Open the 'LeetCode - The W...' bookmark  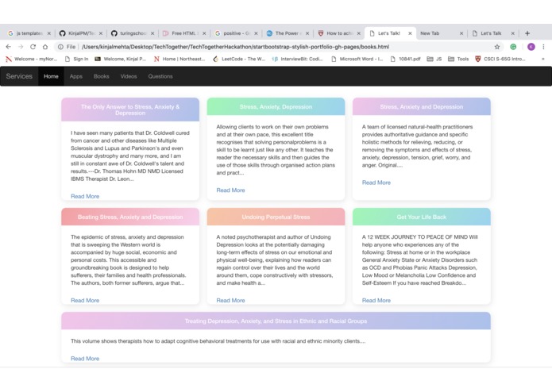click(239, 59)
